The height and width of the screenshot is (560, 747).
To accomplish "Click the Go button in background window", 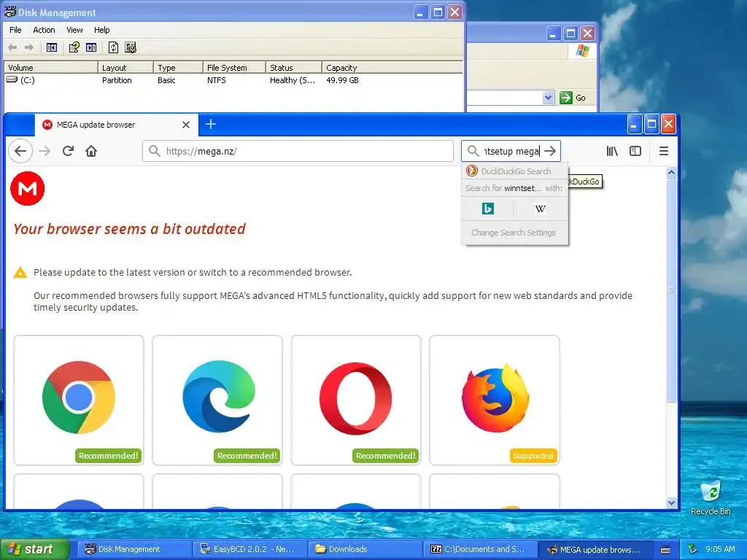I will (x=573, y=98).
